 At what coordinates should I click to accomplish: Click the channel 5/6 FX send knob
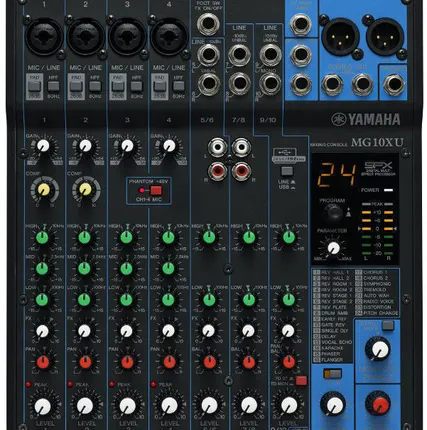click(x=209, y=331)
